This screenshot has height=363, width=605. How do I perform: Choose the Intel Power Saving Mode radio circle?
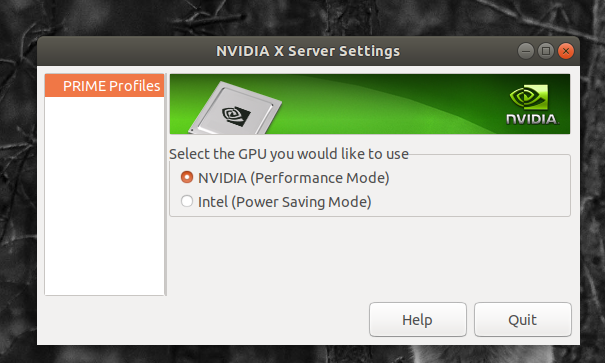coord(187,201)
